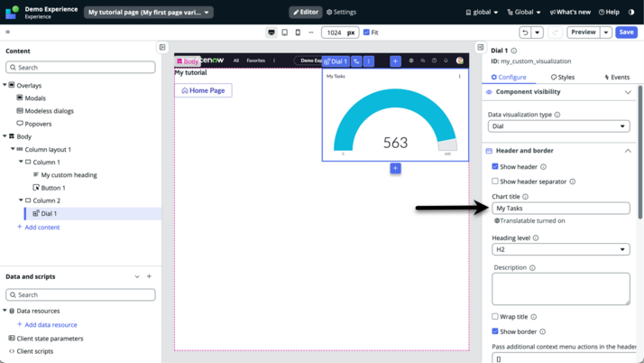This screenshot has width=644, height=363.
Task: Click plus icon to add data and scripts
Action: 149,276
